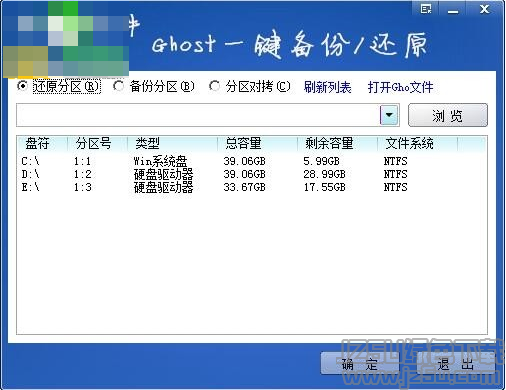Close the Ghost window
Image resolution: width=506 pixels, height=390 pixels.
pyautogui.click(x=484, y=9)
